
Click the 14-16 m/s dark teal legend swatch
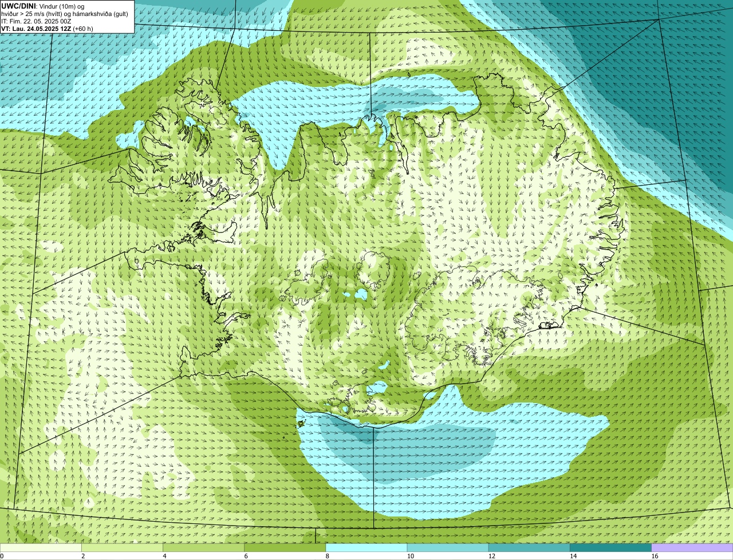(611, 547)
